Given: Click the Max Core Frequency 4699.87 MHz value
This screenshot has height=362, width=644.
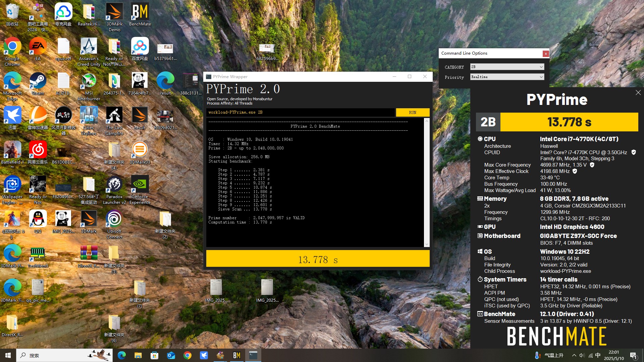Looking at the screenshot, I should [x=563, y=165].
